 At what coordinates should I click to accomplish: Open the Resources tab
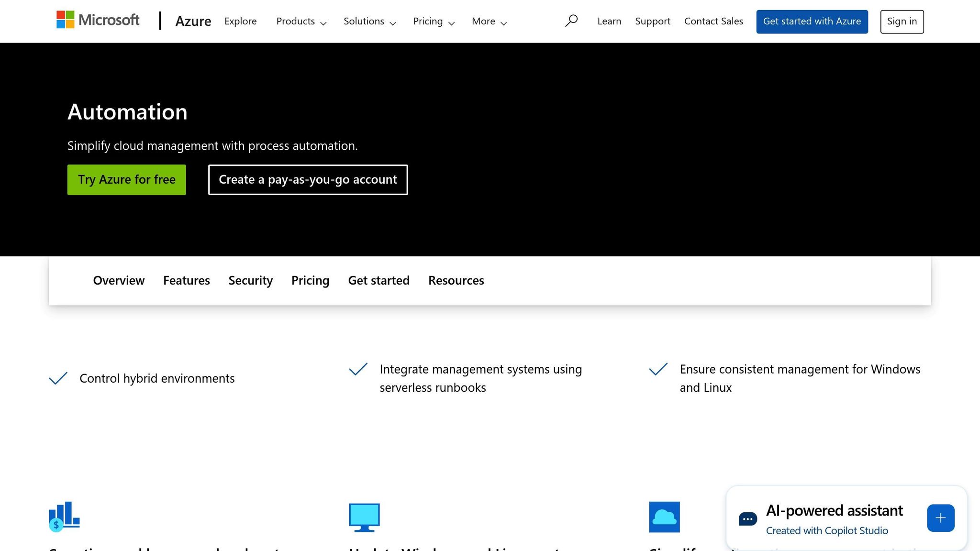(x=456, y=280)
